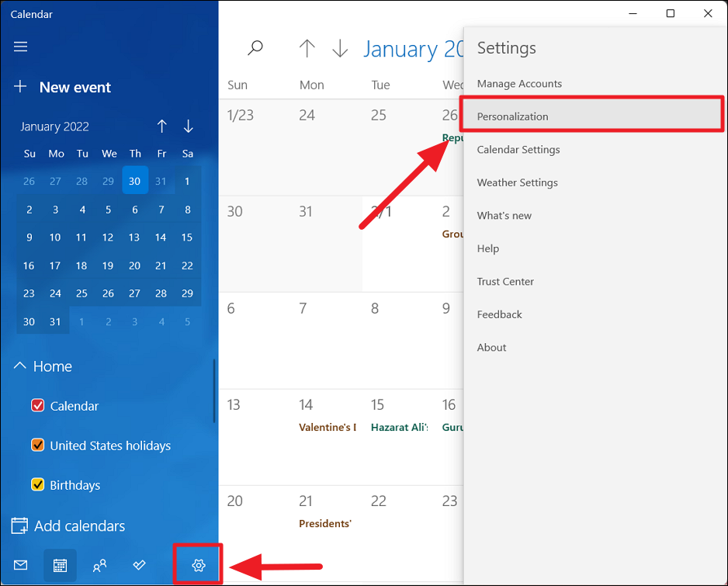Open the Trust Center menu entry
Screen dimensions: 728x586
(x=505, y=281)
